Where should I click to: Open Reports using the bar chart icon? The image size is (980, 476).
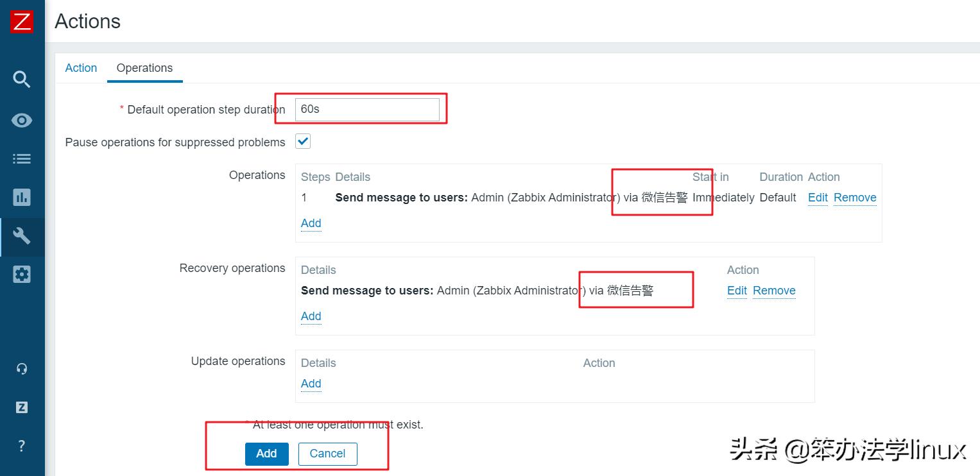point(22,197)
